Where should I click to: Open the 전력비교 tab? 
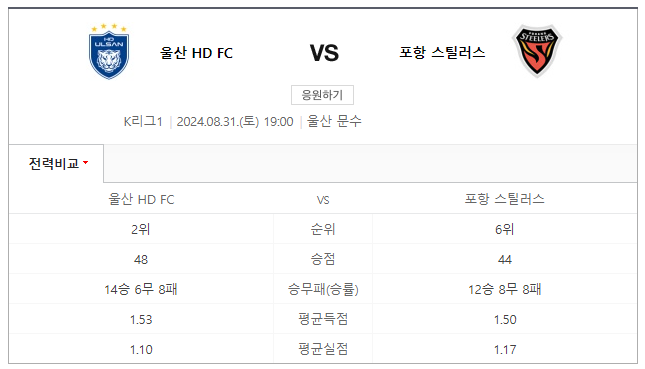56,163
